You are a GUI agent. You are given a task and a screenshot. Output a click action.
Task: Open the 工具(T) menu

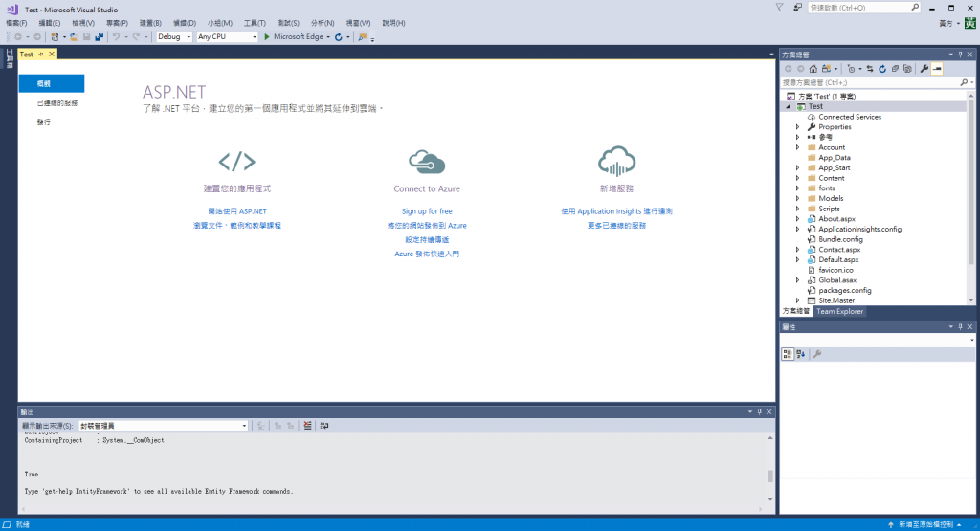point(255,23)
